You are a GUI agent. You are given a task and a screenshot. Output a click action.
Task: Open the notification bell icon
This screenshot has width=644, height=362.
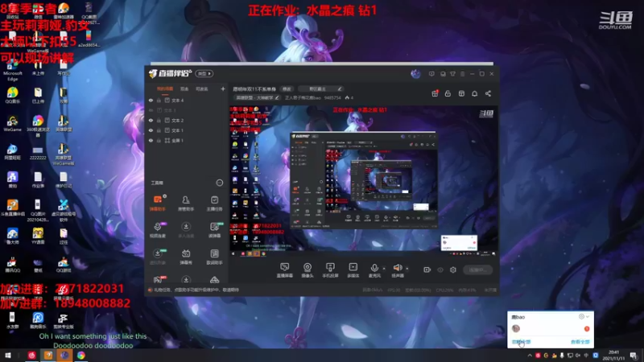coord(474,93)
